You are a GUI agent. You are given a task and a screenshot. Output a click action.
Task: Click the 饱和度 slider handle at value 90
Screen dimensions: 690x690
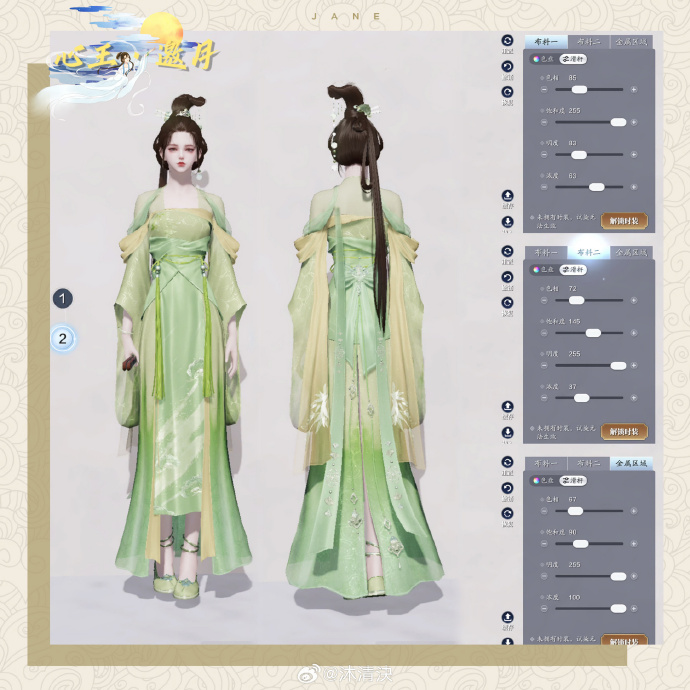580,544
